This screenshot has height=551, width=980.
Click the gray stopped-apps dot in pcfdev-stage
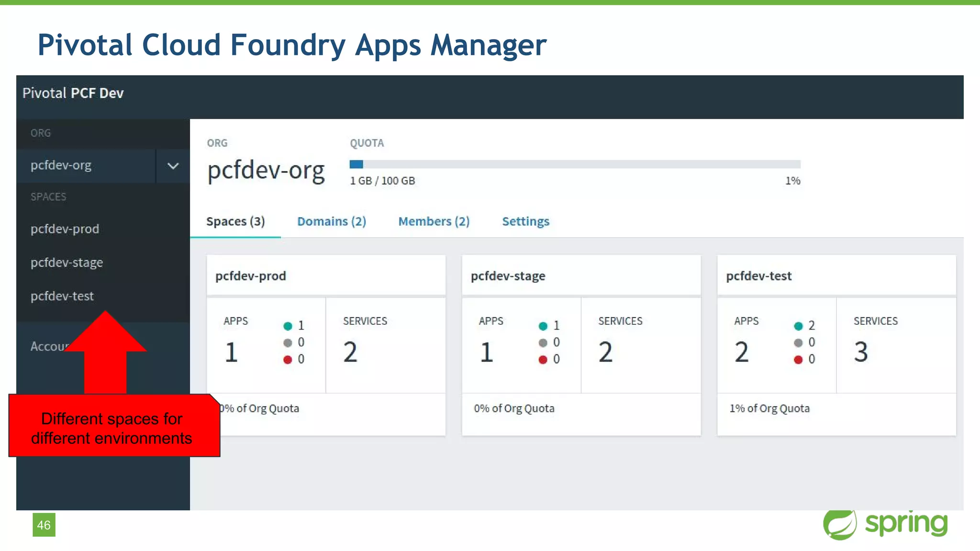click(543, 343)
